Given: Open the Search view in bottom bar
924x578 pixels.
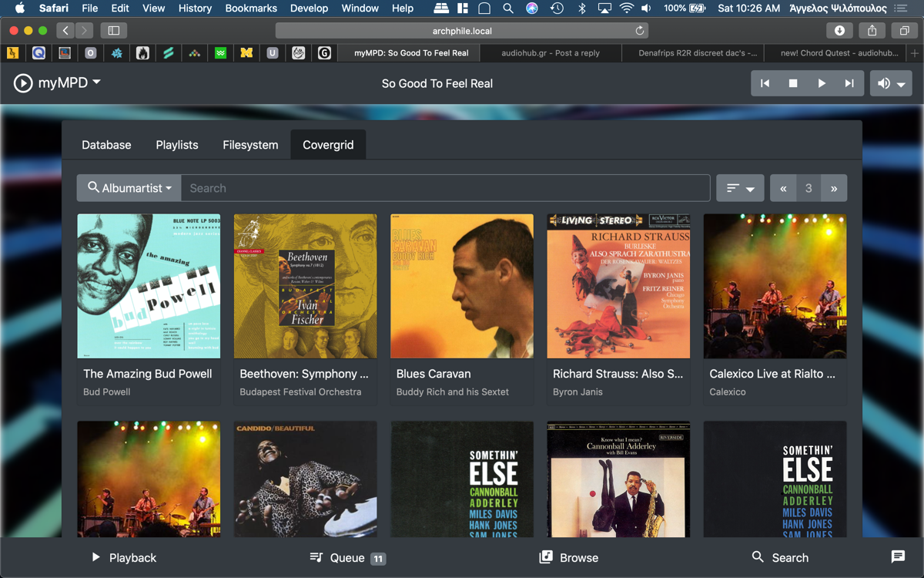Looking at the screenshot, I should click(780, 558).
